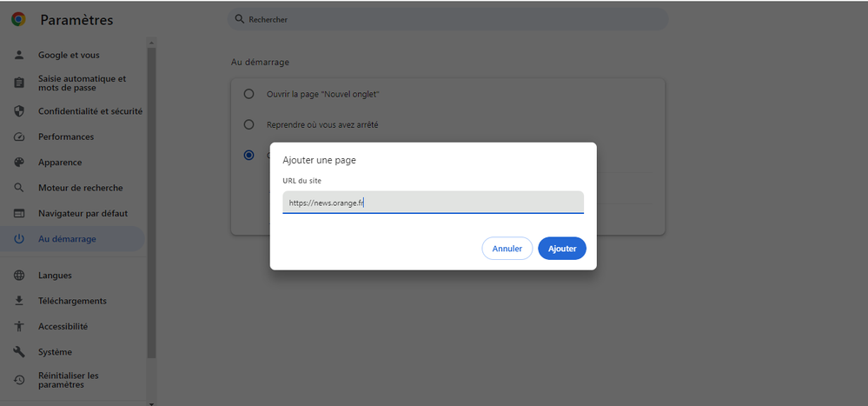Click the Téléchargements download icon
The height and width of the screenshot is (406, 868).
(x=19, y=301)
